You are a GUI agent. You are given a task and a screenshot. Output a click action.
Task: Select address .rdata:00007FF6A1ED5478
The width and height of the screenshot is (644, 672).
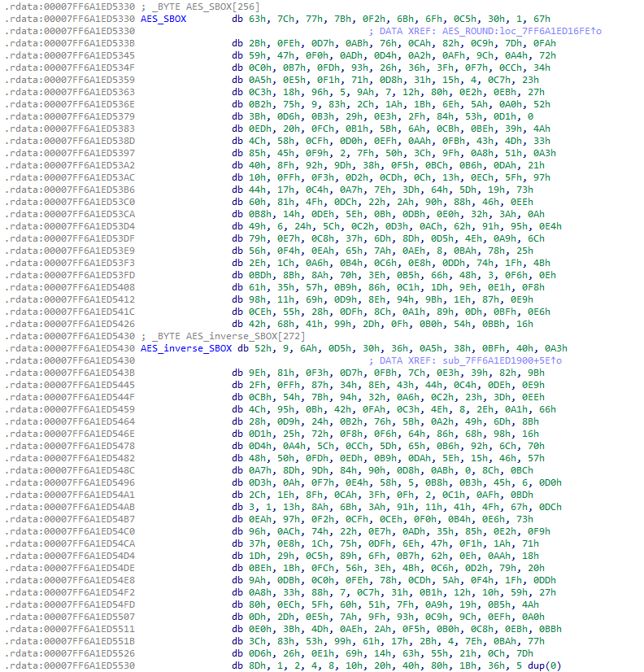point(69,447)
